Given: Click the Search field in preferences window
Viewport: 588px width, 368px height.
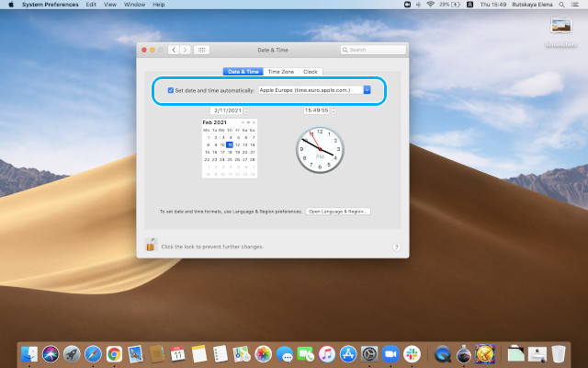Looking at the screenshot, I should [x=374, y=50].
